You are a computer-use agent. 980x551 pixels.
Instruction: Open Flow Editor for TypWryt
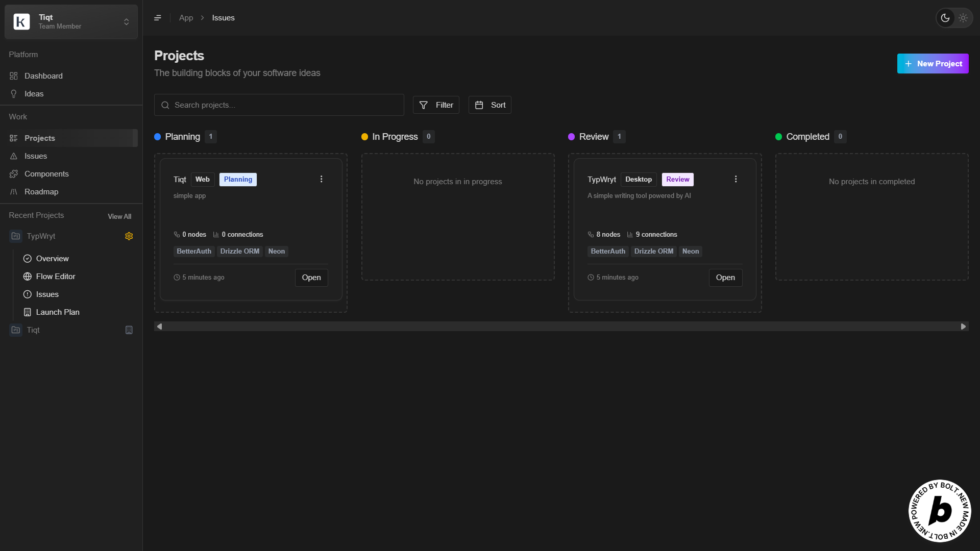click(x=56, y=277)
